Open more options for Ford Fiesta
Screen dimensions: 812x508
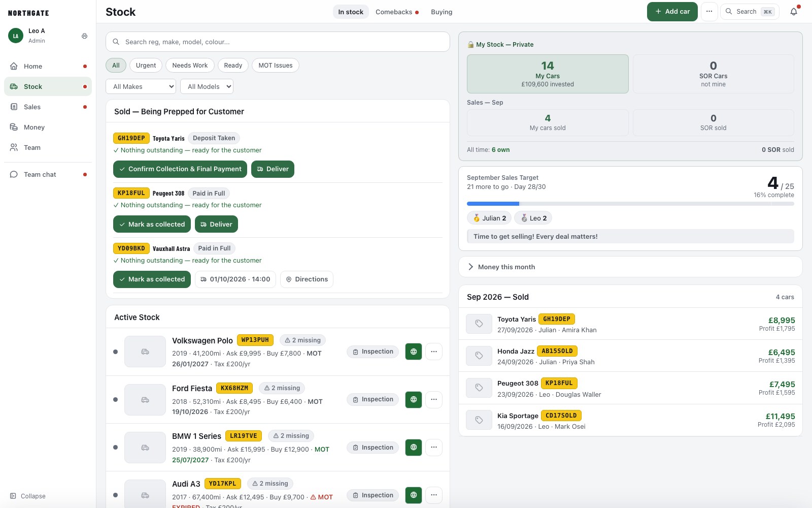tap(434, 399)
